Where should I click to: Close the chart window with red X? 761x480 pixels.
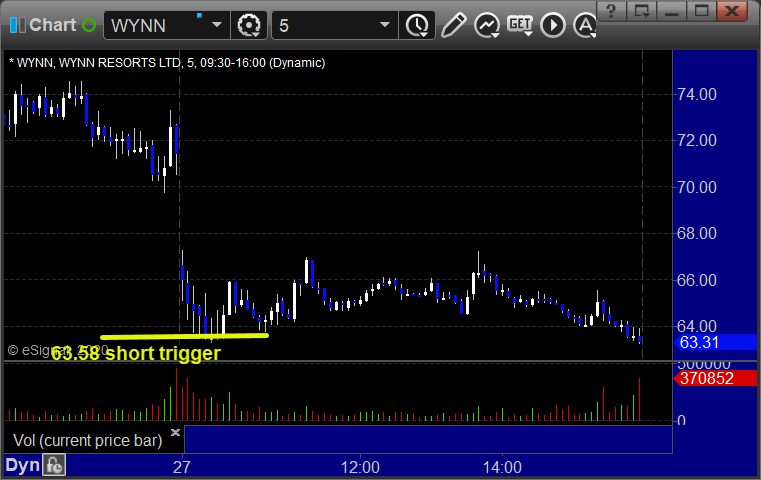[x=732, y=11]
